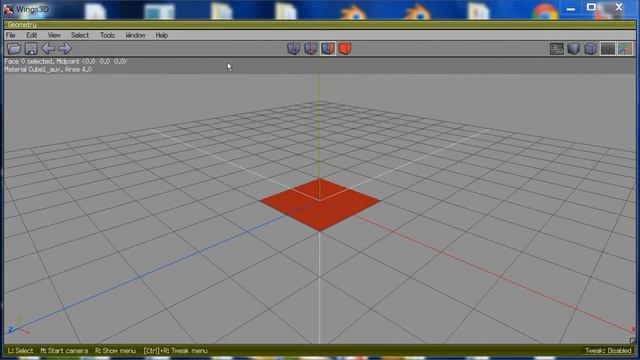Click the 'Material Cube1_auv. Area 4.0' text
Viewport: 640px width, 360px height.
pyautogui.click(x=48, y=69)
